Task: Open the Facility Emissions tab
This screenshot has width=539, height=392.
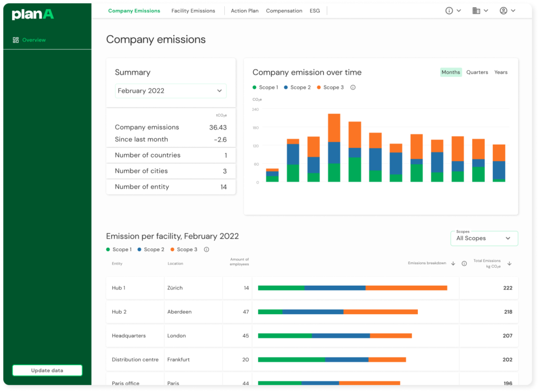Action: (x=193, y=11)
